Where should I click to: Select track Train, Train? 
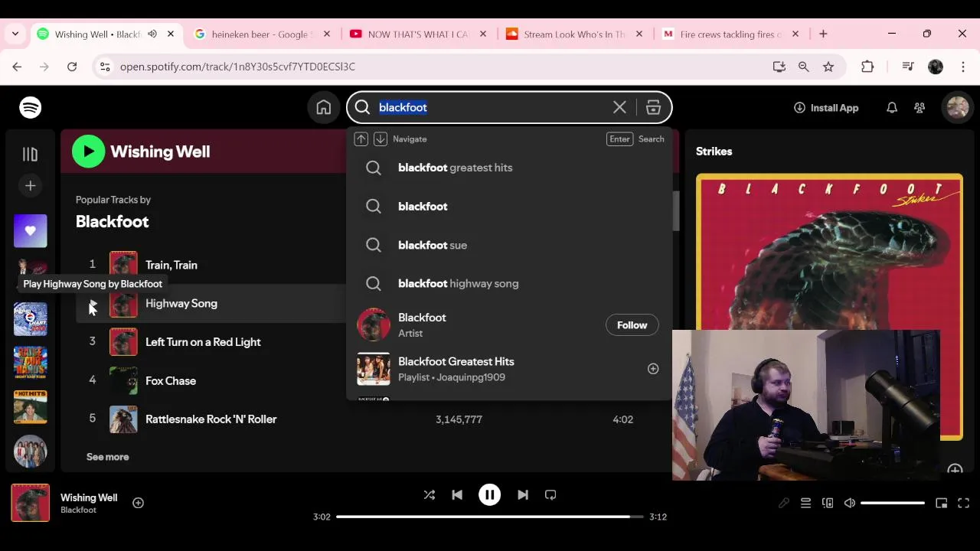(x=171, y=265)
